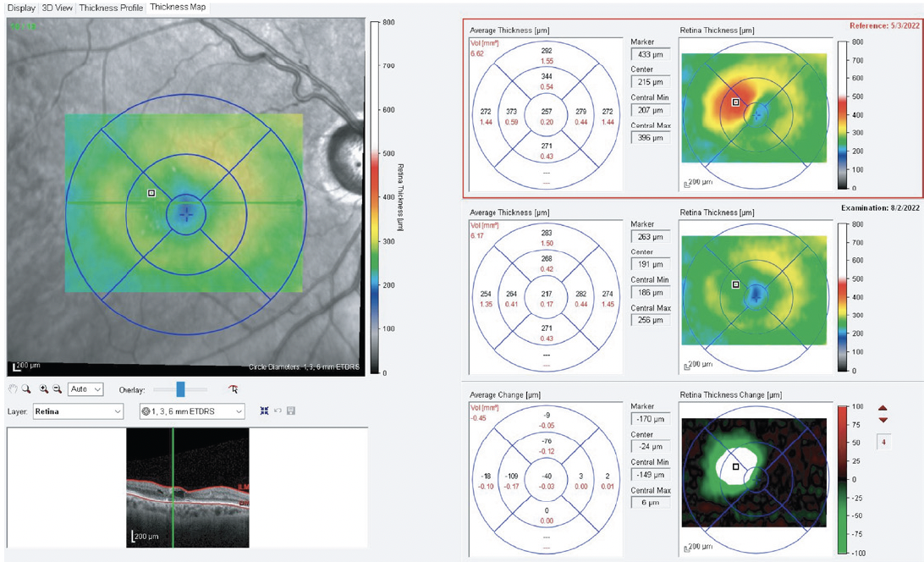Click the zoom in icon
This screenshot has height=562, width=924.
click(44, 388)
